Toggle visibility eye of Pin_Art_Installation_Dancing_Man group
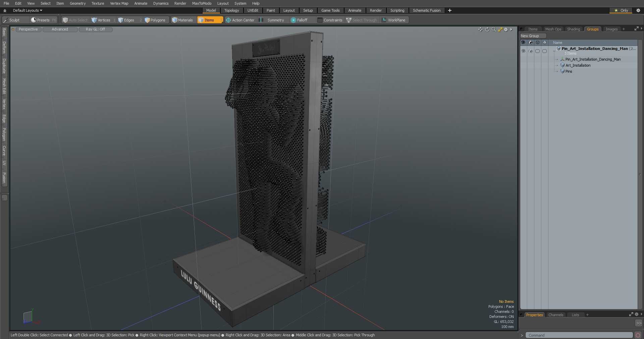 click(x=523, y=51)
